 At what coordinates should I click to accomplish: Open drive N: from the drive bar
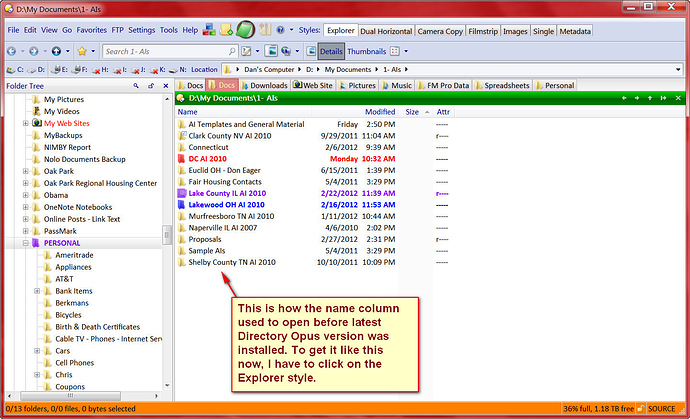(178, 70)
